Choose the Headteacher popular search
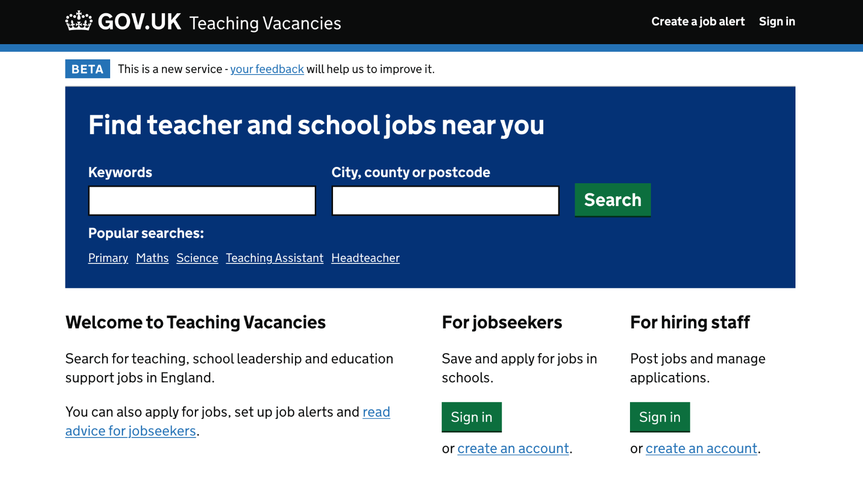863x504 pixels. [x=366, y=258]
